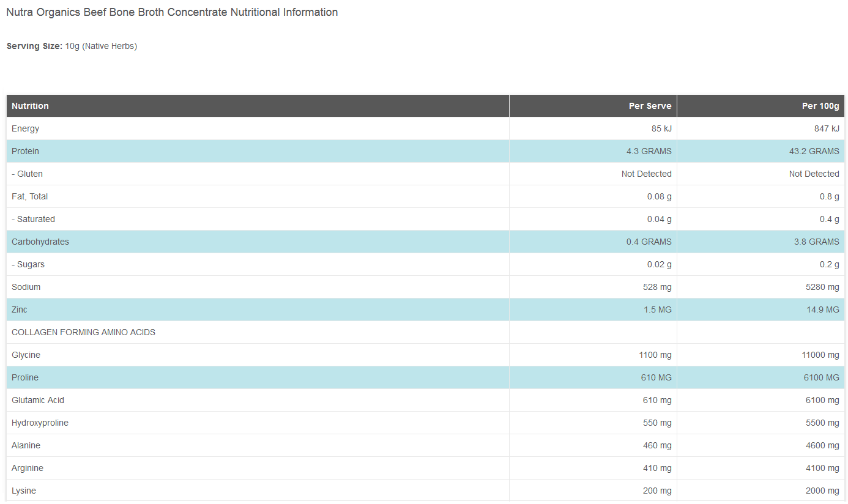Select the Alanine row label
This screenshot has height=504, width=848.
(x=26, y=445)
